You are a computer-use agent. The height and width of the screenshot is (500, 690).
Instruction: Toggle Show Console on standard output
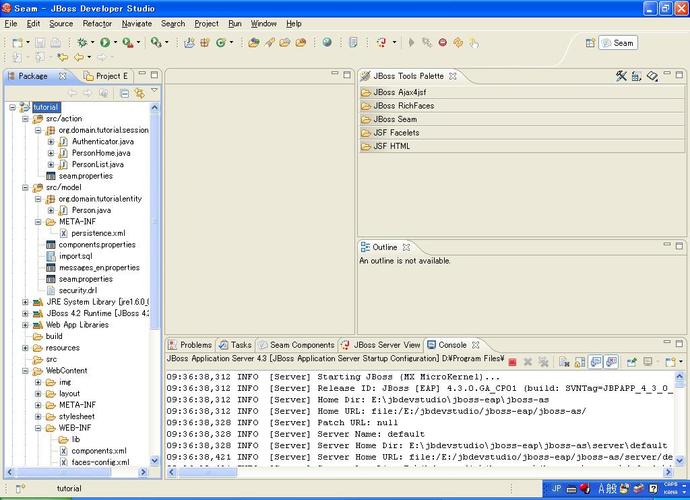[x=595, y=362]
